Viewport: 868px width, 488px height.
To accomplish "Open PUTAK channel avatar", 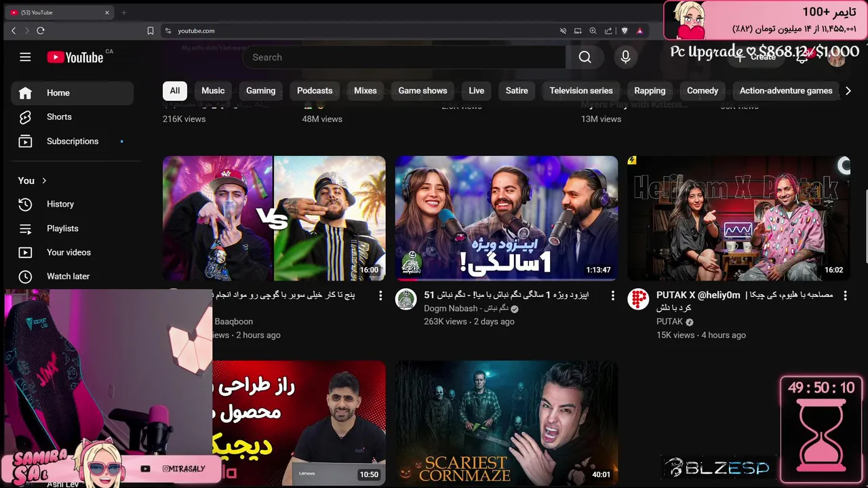I will click(x=638, y=299).
